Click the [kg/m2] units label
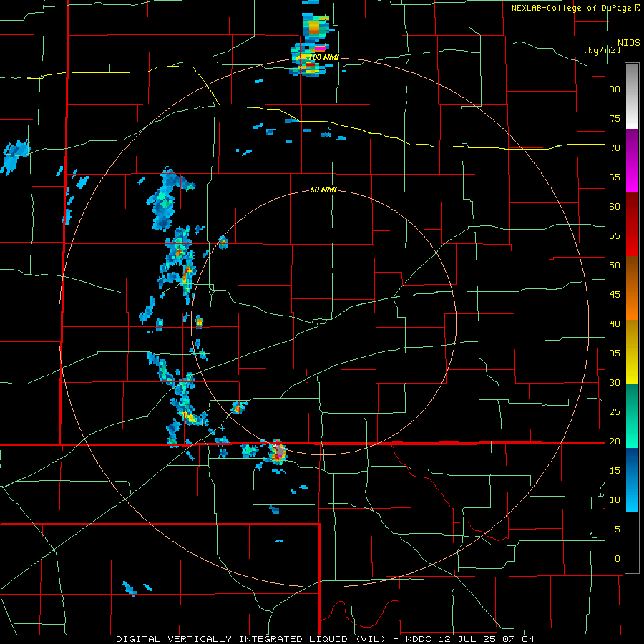Screen dimensions: 644x644 pos(602,50)
